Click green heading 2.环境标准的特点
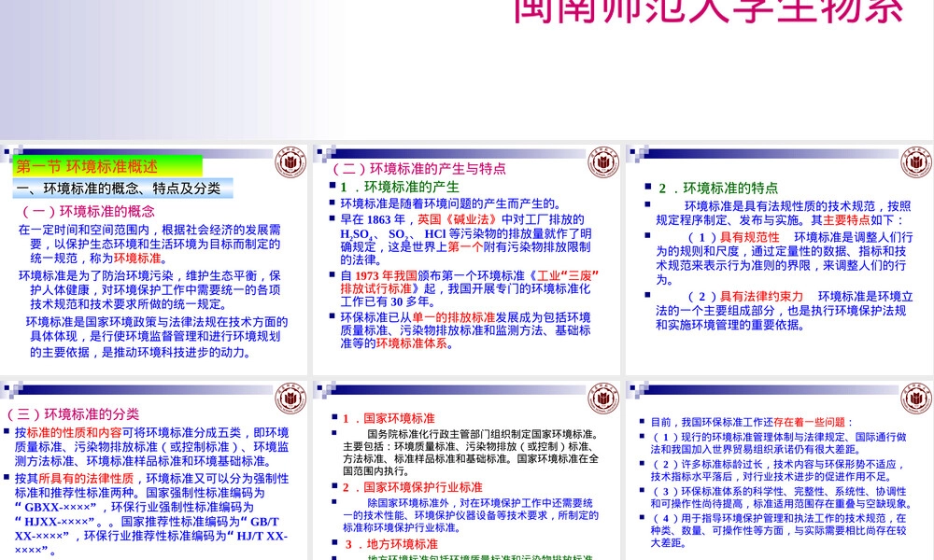 (717, 188)
